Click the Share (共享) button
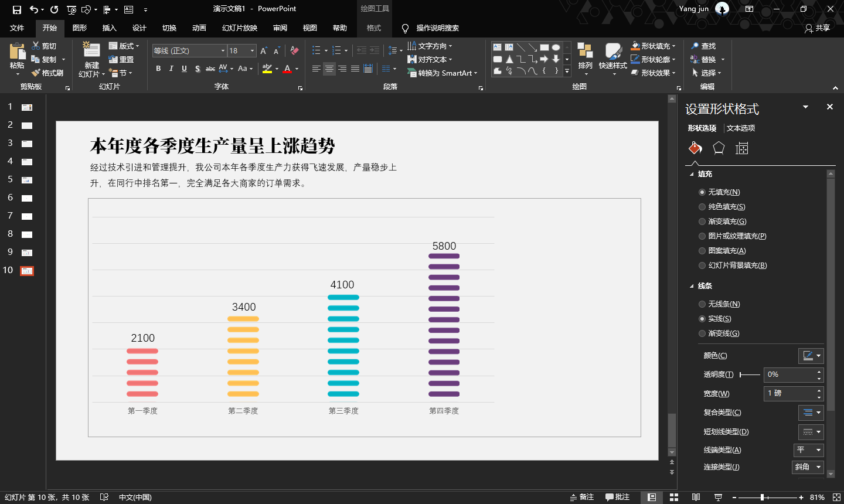The height and width of the screenshot is (504, 844). pos(817,28)
